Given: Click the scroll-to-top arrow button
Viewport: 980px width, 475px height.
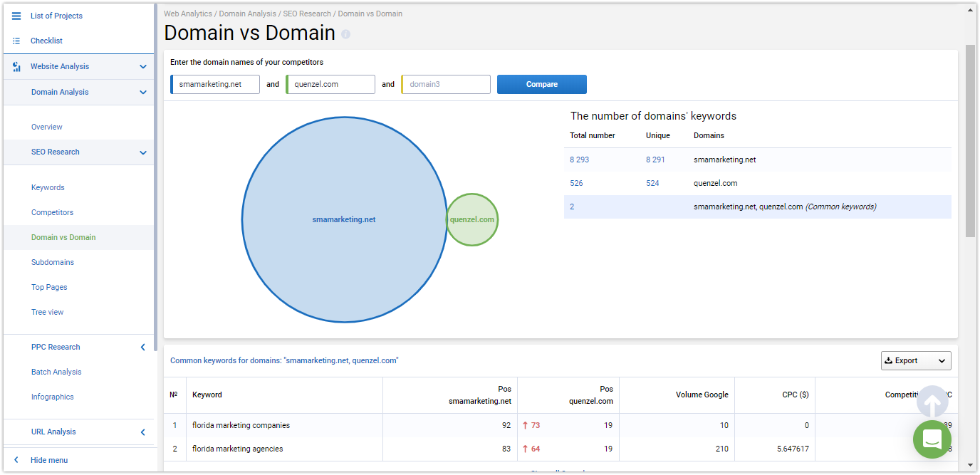Looking at the screenshot, I should click(x=932, y=403).
